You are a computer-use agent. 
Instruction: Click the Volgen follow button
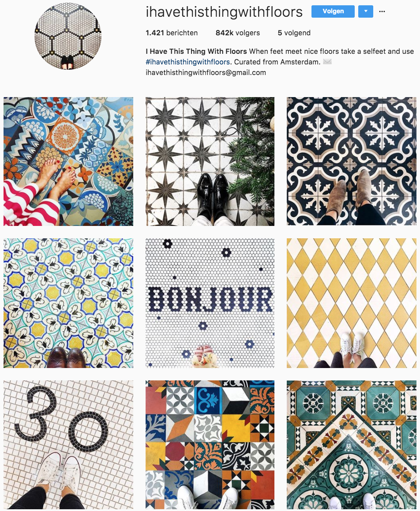click(333, 11)
